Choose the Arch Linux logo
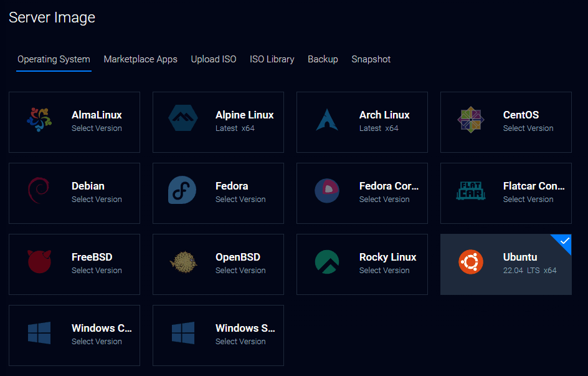This screenshot has width=588, height=376. pyautogui.click(x=326, y=120)
